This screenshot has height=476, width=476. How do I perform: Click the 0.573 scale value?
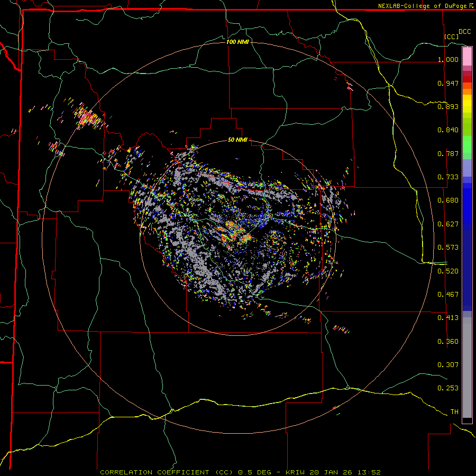point(448,248)
